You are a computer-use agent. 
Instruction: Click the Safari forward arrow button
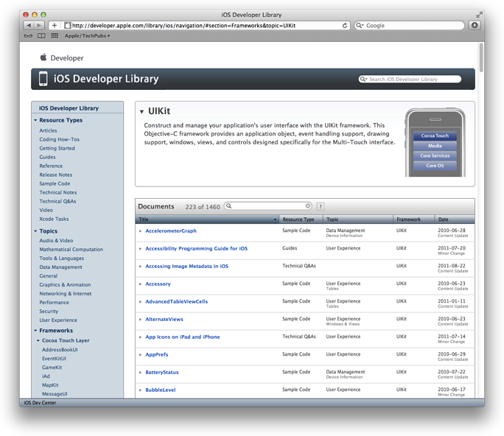pos(39,25)
